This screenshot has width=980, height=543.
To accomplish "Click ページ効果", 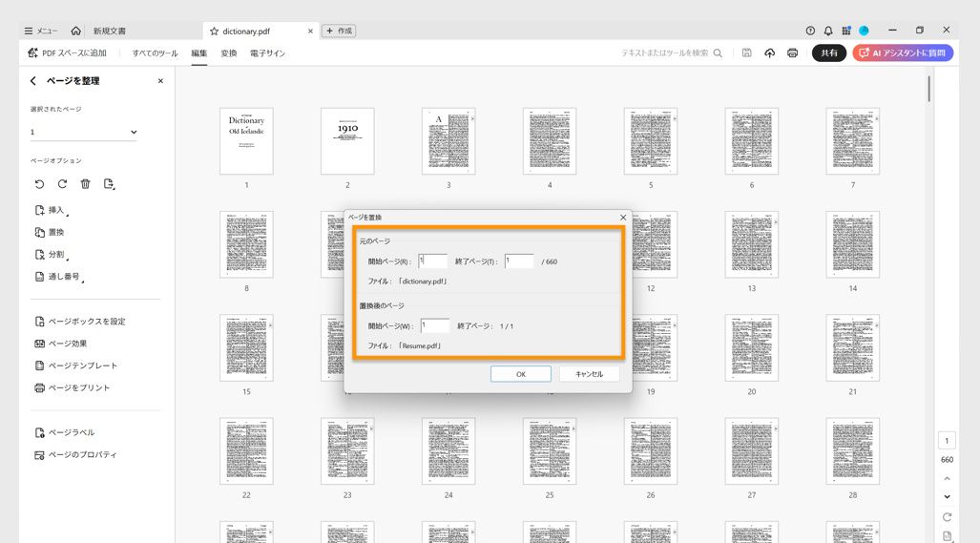I will point(61,343).
